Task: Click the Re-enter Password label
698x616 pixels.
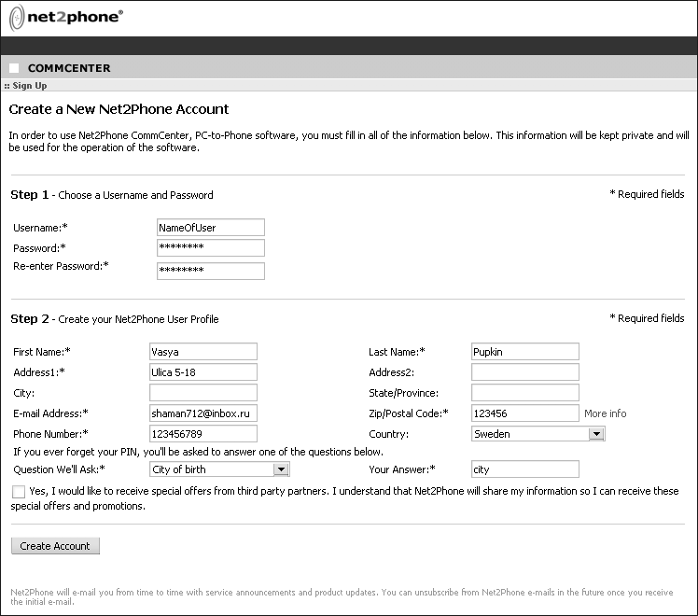Action: (61, 266)
